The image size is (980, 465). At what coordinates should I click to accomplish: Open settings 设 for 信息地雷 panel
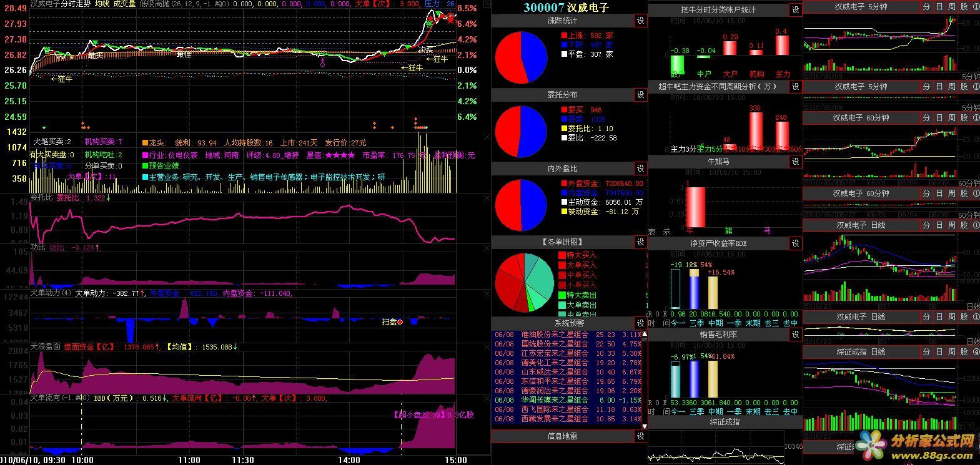640,436
